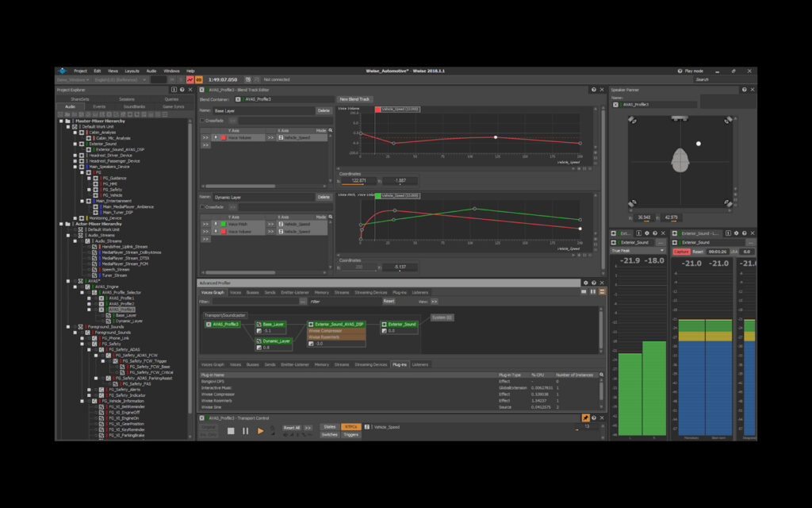The width and height of the screenshot is (812, 508).
Task: Collapse the Master-Mixer Hierarchy tree node
Action: click(x=59, y=121)
